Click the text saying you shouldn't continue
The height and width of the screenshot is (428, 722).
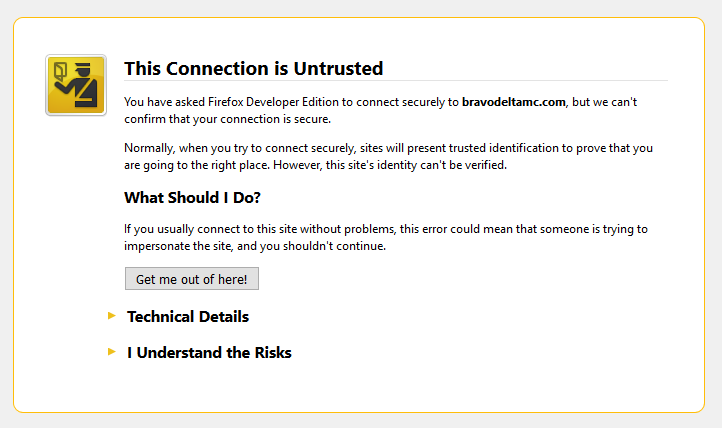coord(328,245)
